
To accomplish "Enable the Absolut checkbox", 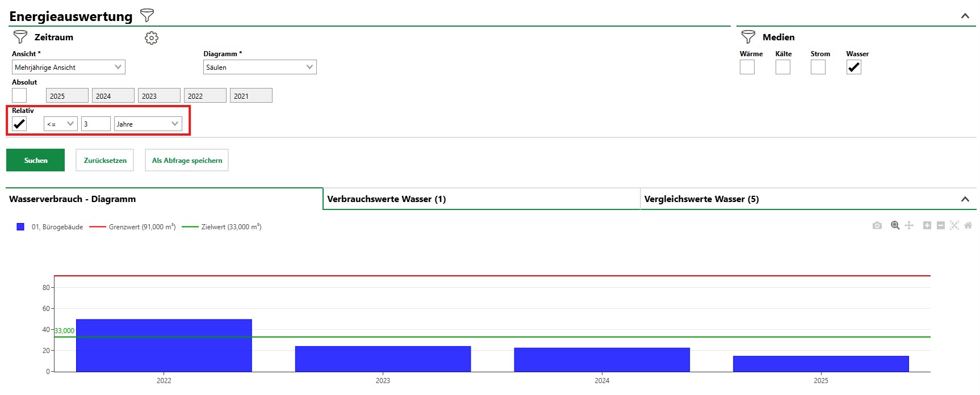I will click(19, 95).
